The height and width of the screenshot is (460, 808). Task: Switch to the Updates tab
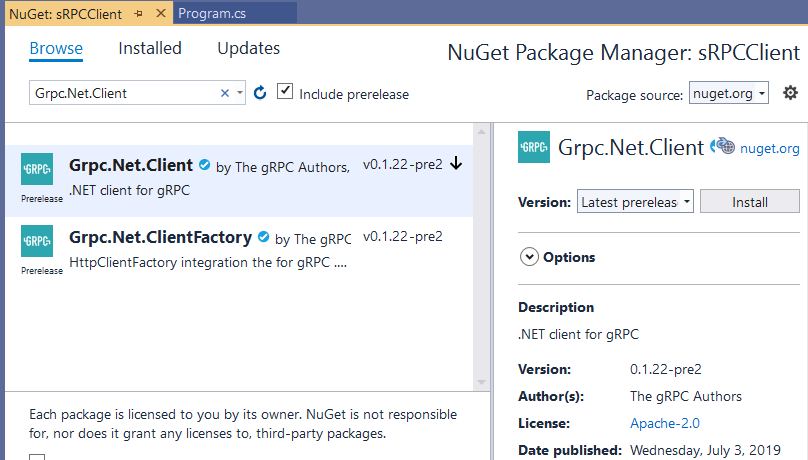click(248, 48)
